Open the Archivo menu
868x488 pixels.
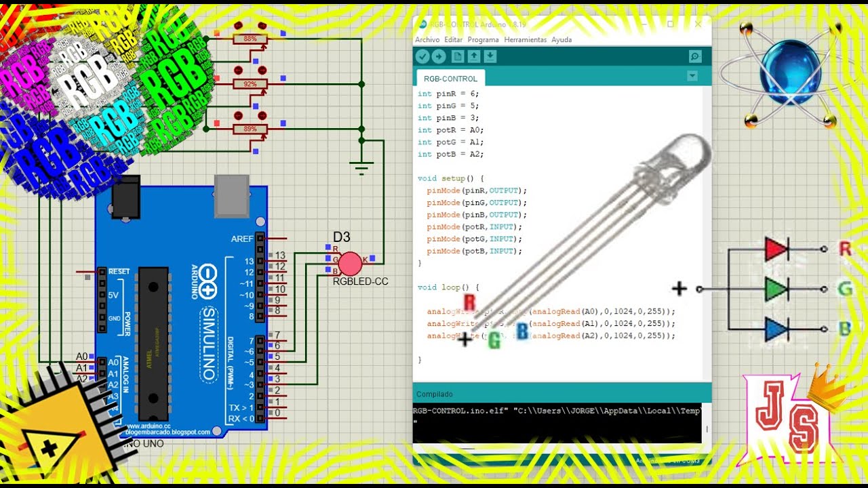(427, 40)
